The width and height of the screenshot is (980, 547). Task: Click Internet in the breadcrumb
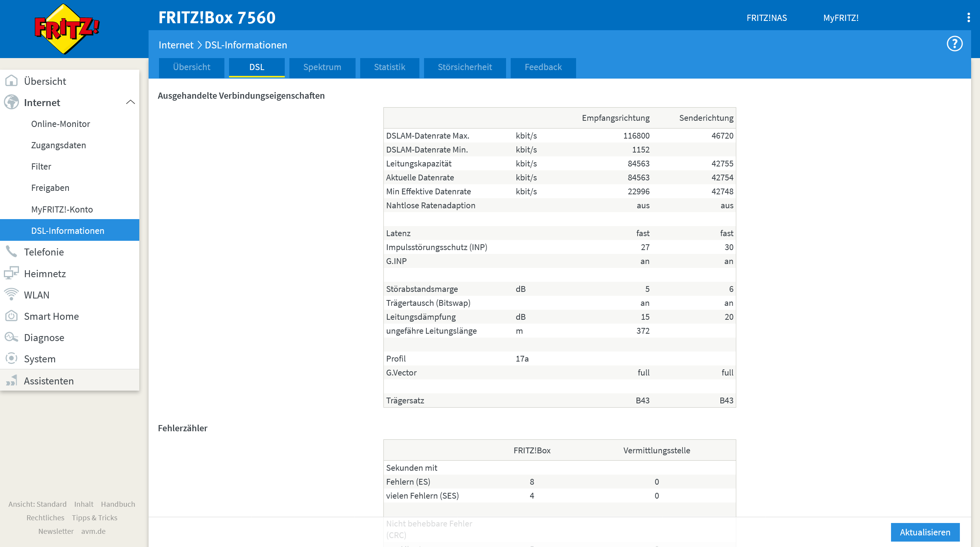tap(176, 45)
